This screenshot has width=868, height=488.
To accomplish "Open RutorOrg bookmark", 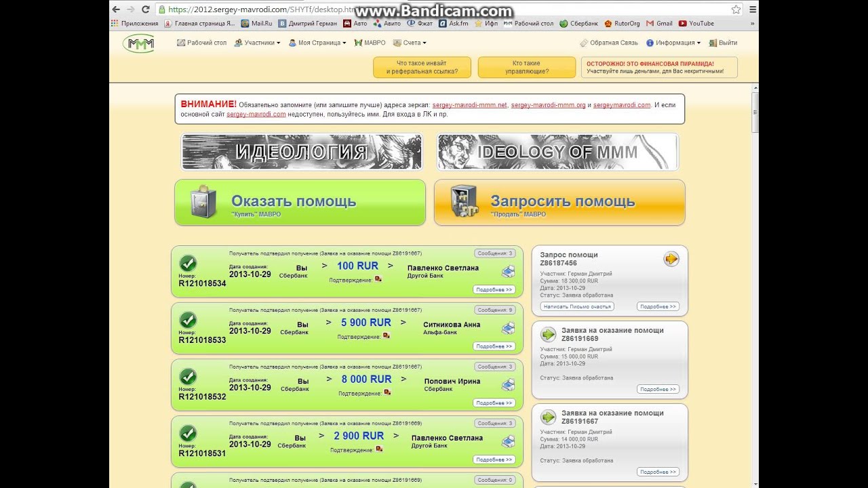I will 622,23.
